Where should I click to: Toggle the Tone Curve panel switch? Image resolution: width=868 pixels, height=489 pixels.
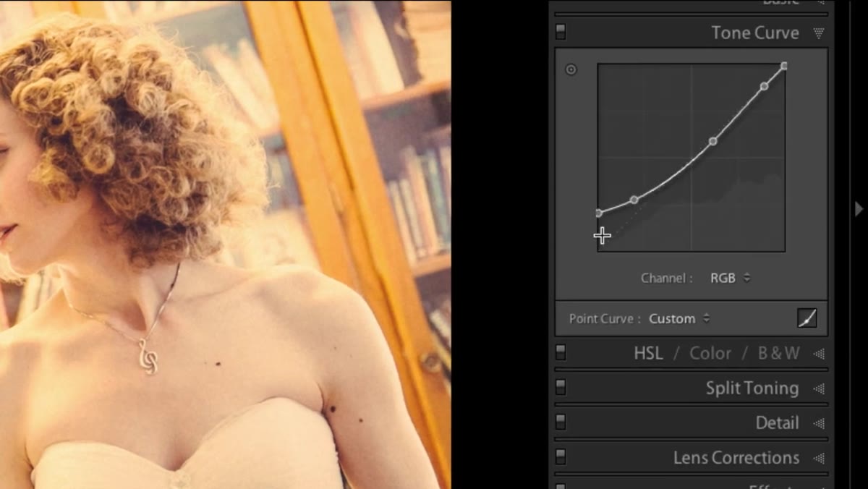tap(561, 33)
